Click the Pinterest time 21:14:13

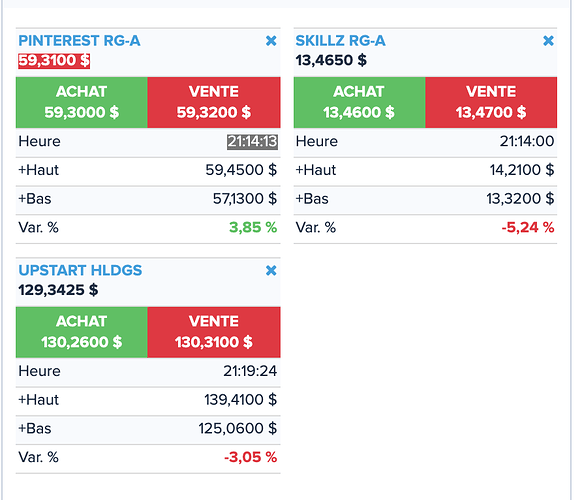pyautogui.click(x=252, y=141)
